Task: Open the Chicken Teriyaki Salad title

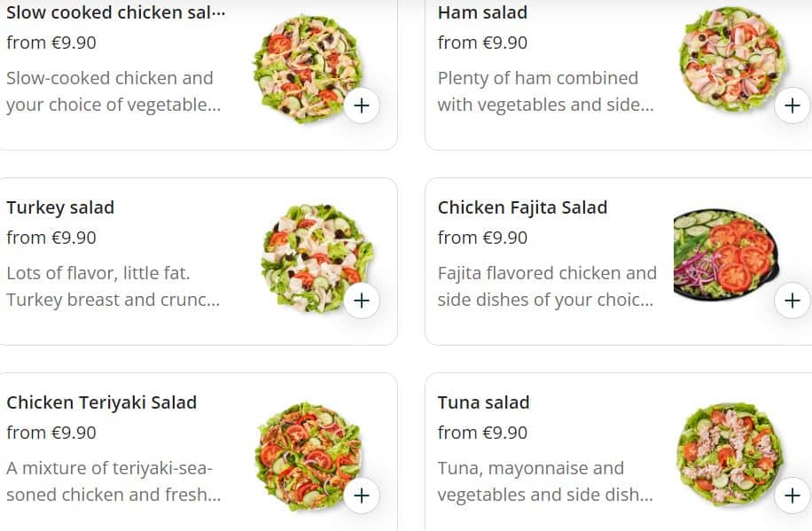Action: pos(101,402)
